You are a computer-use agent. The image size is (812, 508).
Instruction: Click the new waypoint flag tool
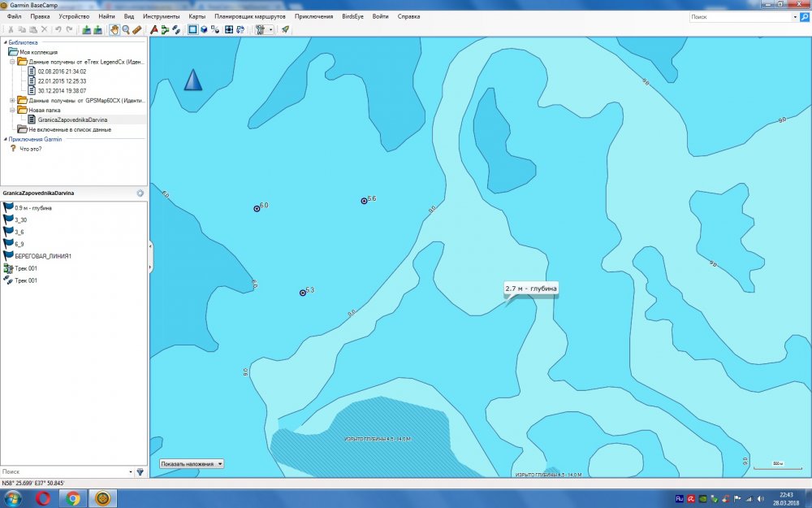[x=154, y=29]
